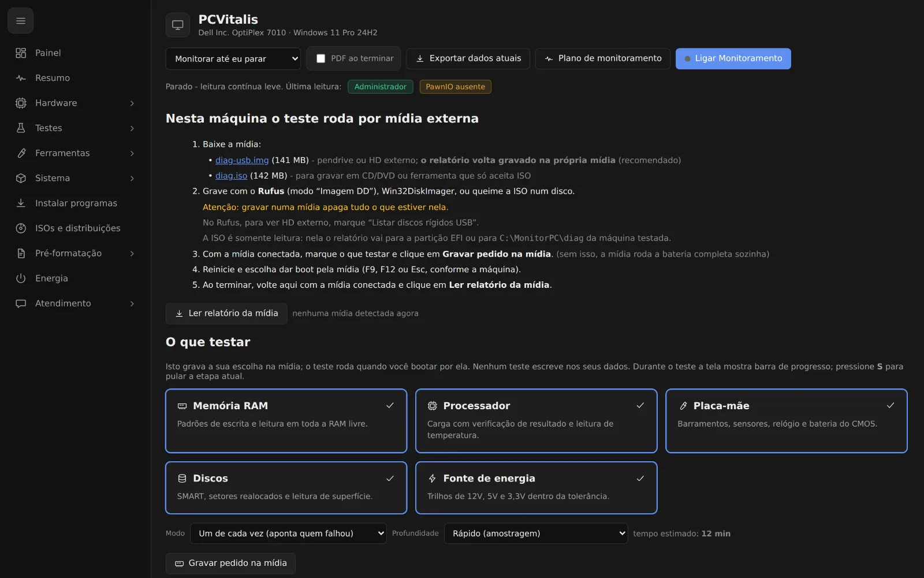
Task: Download the diag-usb.img link
Action: (x=242, y=160)
